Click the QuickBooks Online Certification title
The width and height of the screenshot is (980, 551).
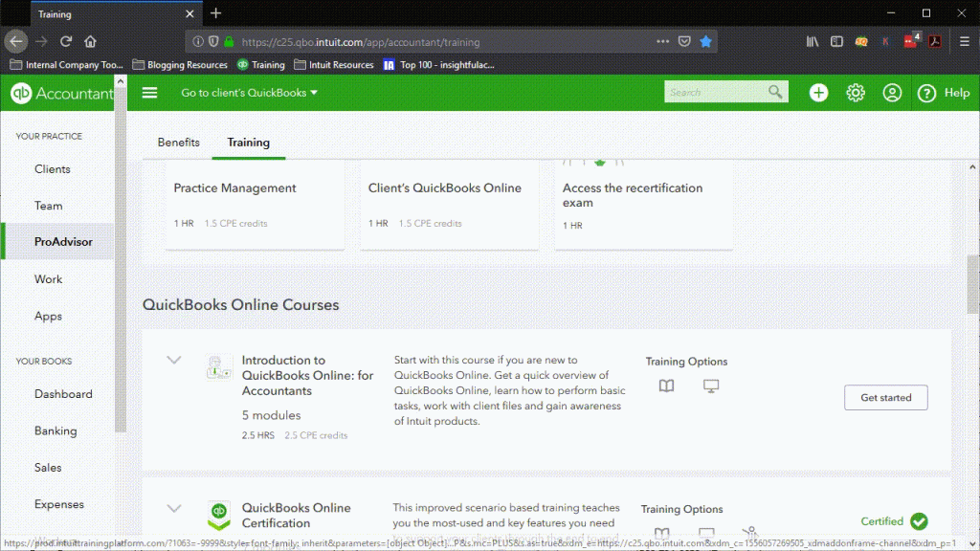pos(297,516)
